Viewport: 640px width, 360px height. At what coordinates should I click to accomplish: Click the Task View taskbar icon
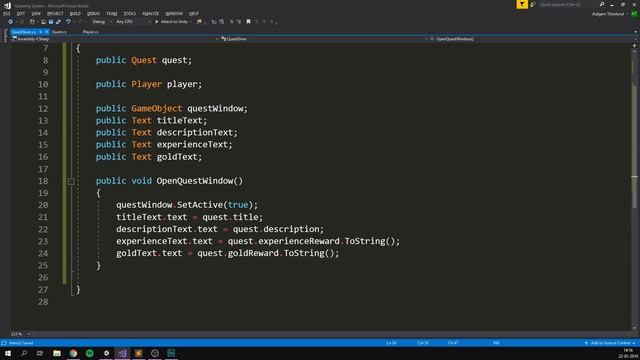click(40, 353)
